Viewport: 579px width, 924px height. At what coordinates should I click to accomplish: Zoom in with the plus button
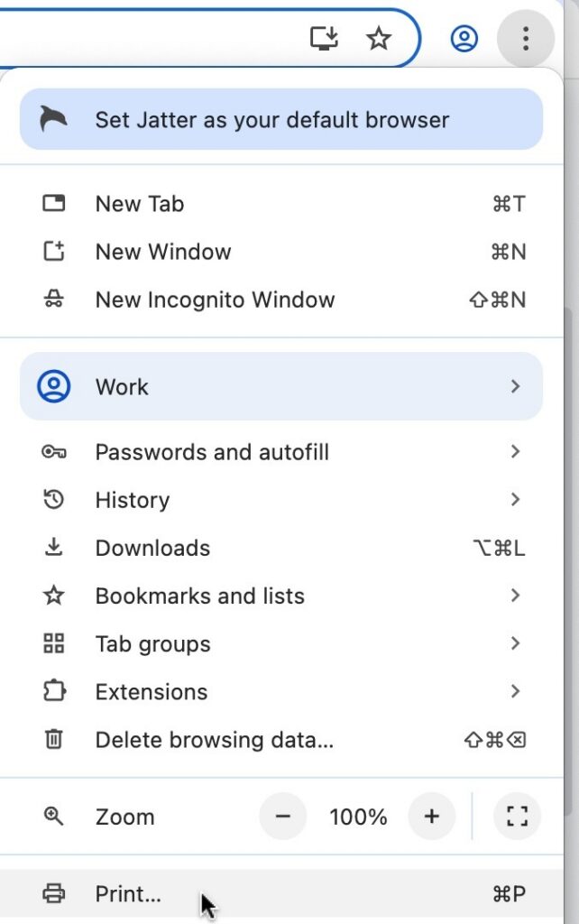[x=432, y=817]
